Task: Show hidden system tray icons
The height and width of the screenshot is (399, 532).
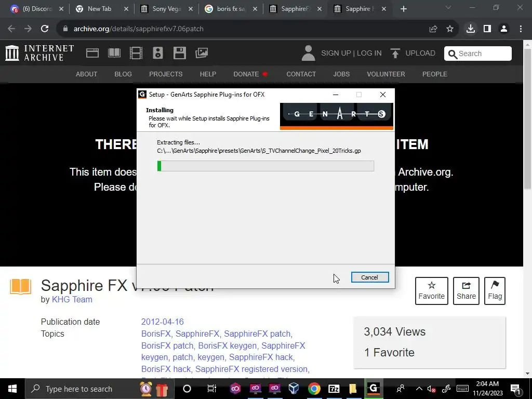Action: click(x=419, y=389)
